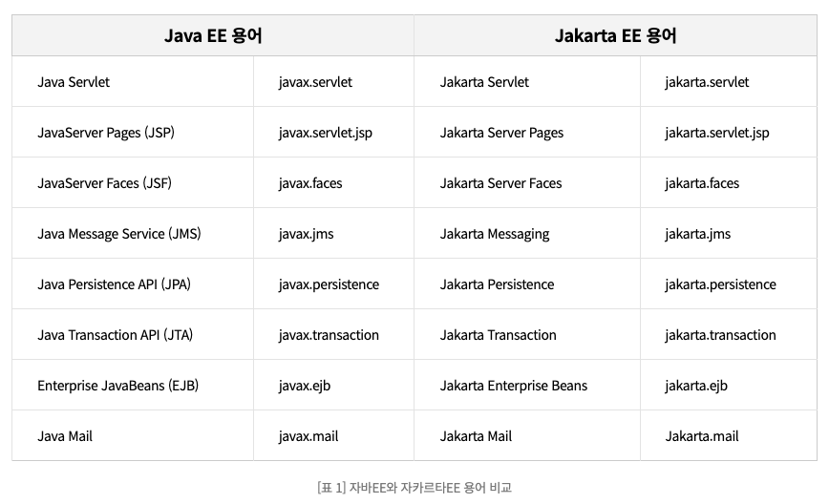The image size is (829, 504).
Task: Click the jakarta.transaction package text
Action: click(720, 335)
